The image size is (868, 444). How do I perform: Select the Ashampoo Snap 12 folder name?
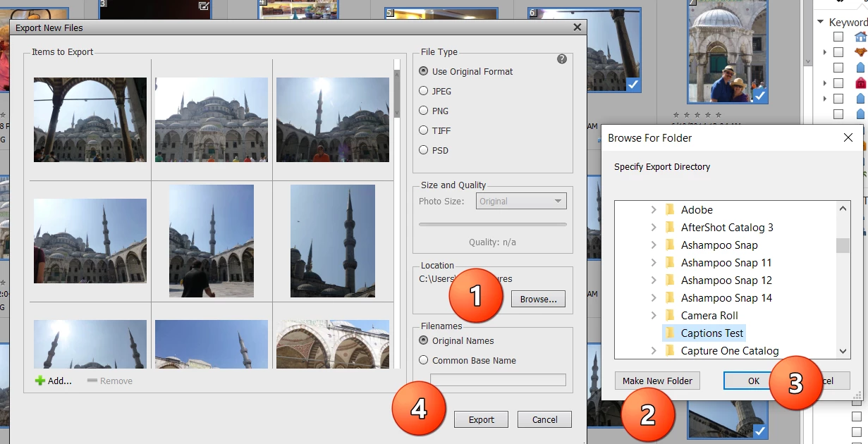pyautogui.click(x=726, y=280)
